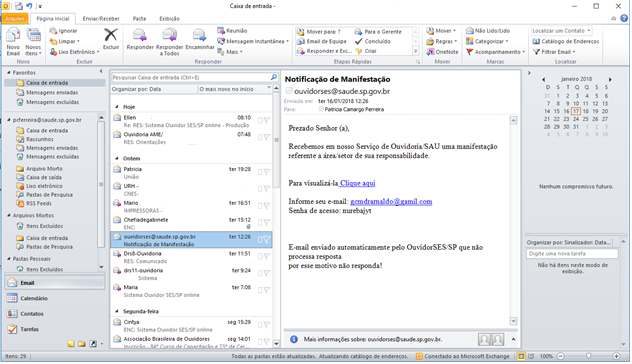Flag the Maria message for follow-up

pyautogui.click(x=266, y=290)
